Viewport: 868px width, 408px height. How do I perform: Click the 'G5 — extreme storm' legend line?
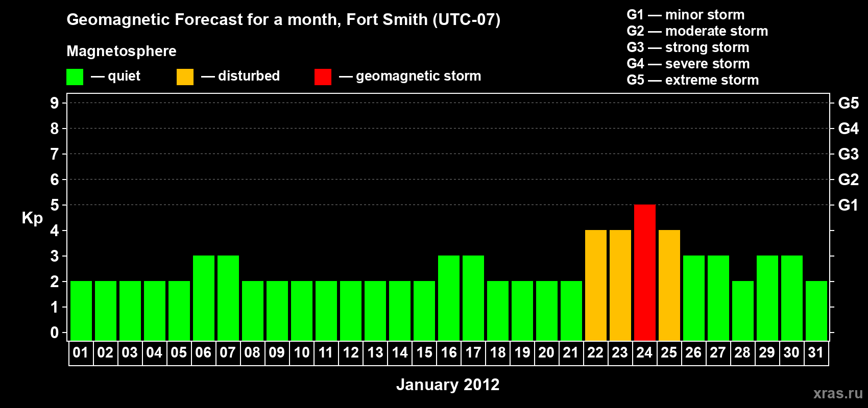click(693, 80)
